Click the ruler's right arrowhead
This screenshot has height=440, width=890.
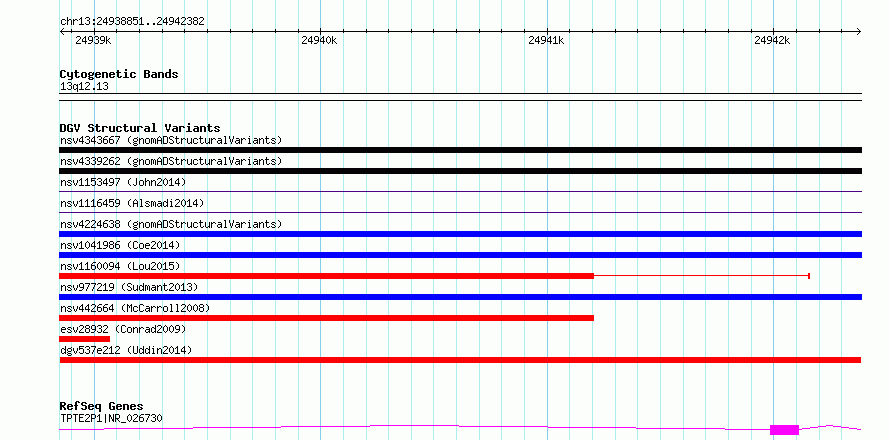859,31
